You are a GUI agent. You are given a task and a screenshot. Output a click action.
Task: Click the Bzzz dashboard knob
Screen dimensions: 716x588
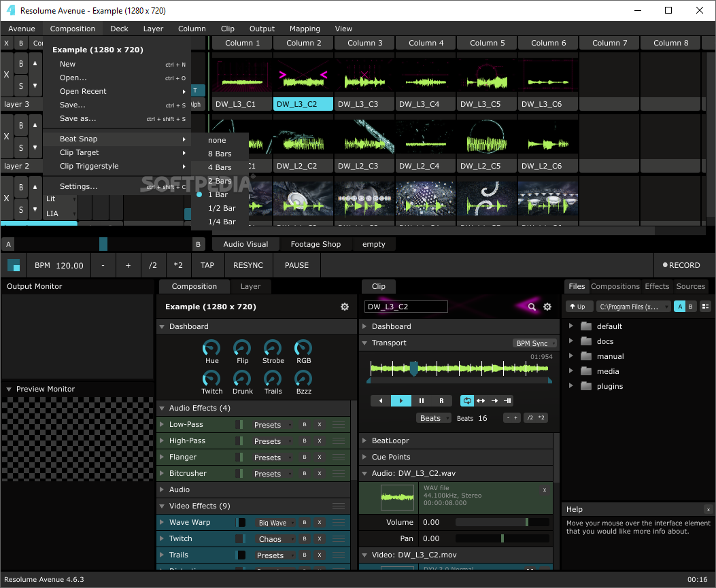coord(303,379)
